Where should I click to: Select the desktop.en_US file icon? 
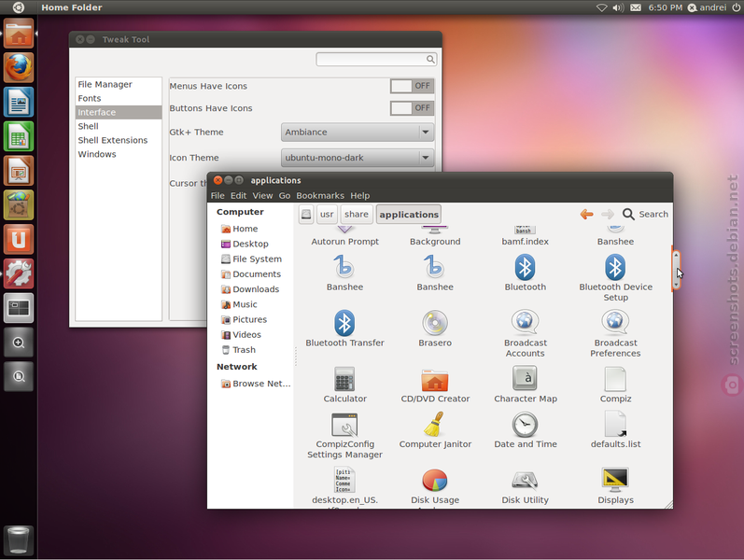click(344, 481)
